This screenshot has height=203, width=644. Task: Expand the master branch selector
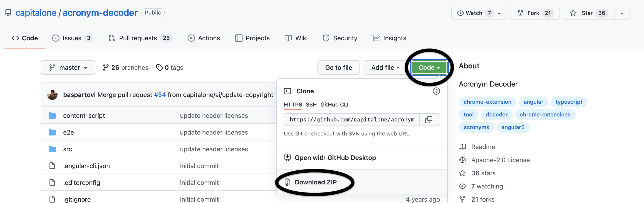click(x=68, y=68)
